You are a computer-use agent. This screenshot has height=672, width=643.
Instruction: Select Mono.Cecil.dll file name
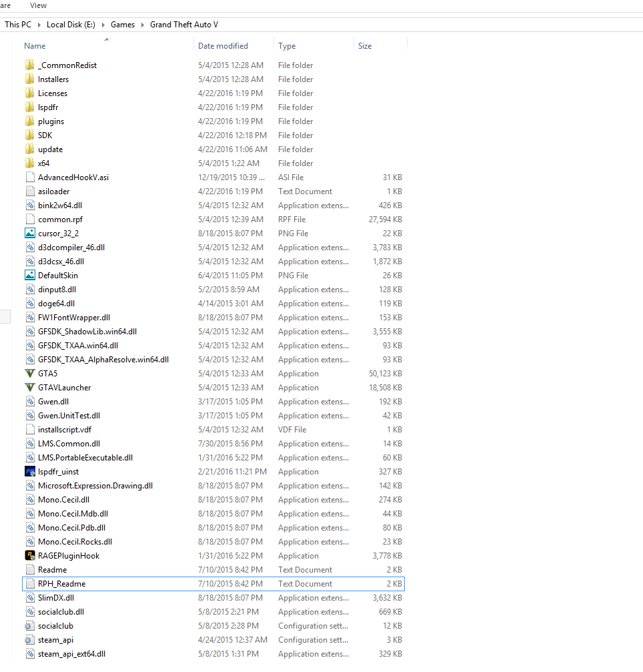(x=63, y=500)
